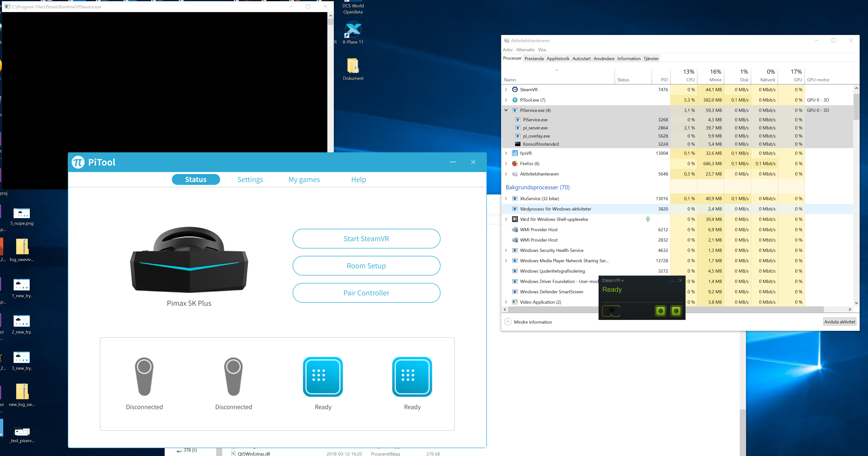Image resolution: width=868 pixels, height=456 pixels.
Task: Select the pi_overlay.exe process row
Action: point(677,136)
